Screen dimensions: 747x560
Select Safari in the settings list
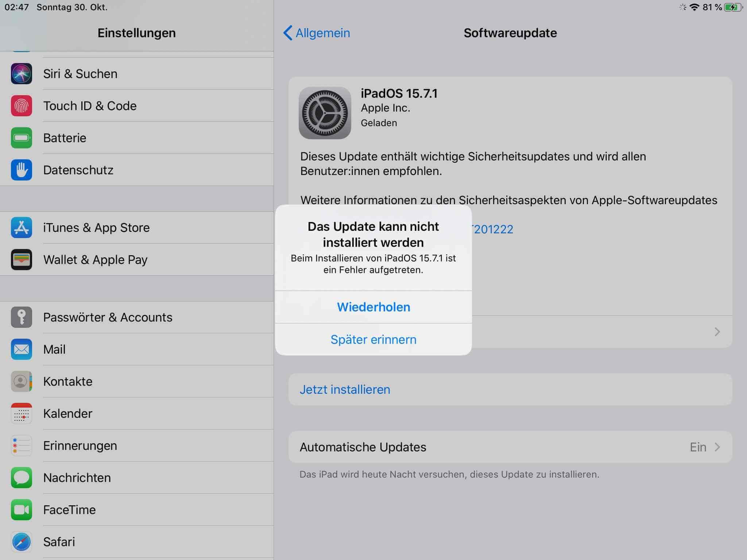pyautogui.click(x=137, y=542)
